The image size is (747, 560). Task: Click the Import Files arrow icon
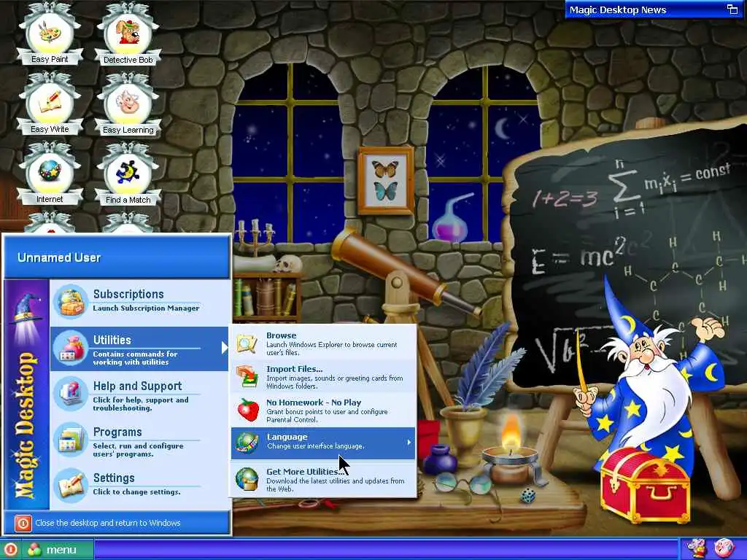(247, 376)
